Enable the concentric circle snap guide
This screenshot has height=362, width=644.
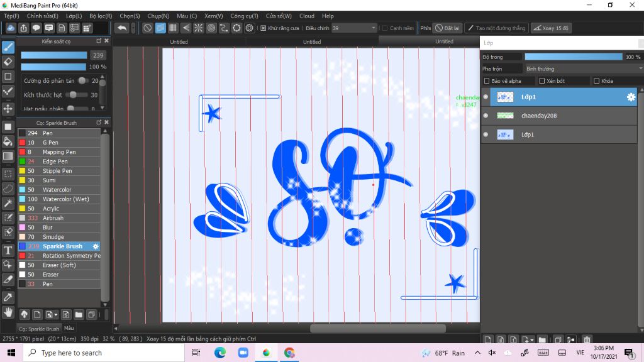[211, 28]
